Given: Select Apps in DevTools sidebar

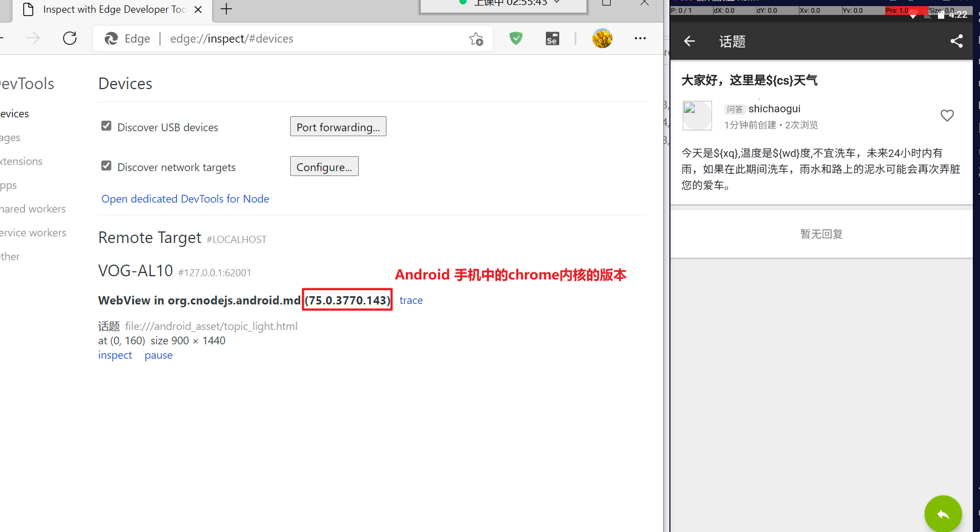Looking at the screenshot, I should [x=8, y=185].
